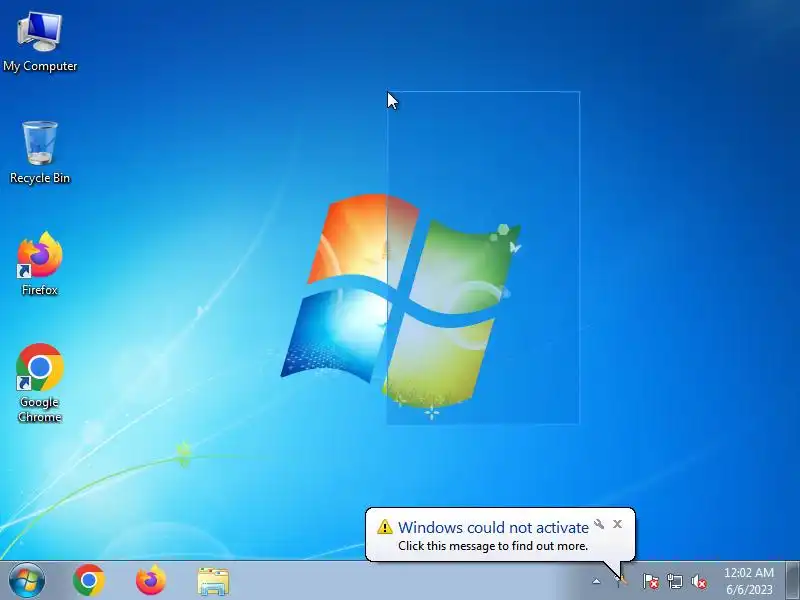The height and width of the screenshot is (600, 800).
Task: Select the Google Chrome desktop shortcut
Action: [x=40, y=383]
